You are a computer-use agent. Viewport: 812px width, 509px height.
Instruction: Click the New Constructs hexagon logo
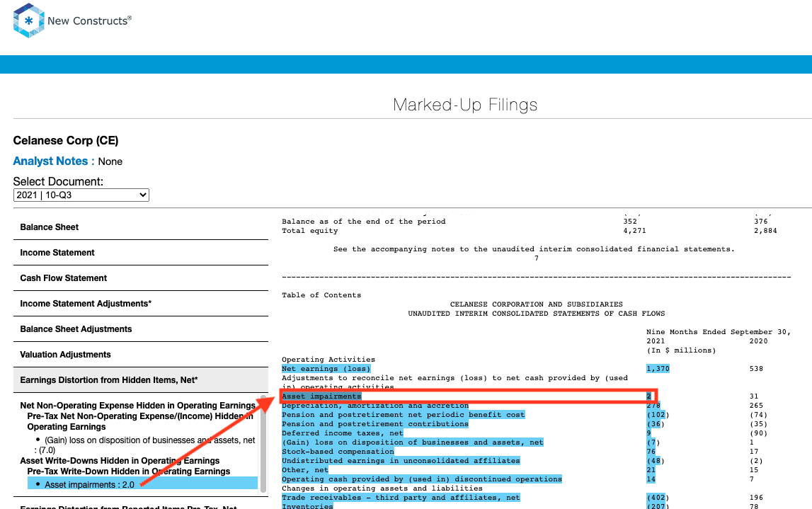(29, 21)
